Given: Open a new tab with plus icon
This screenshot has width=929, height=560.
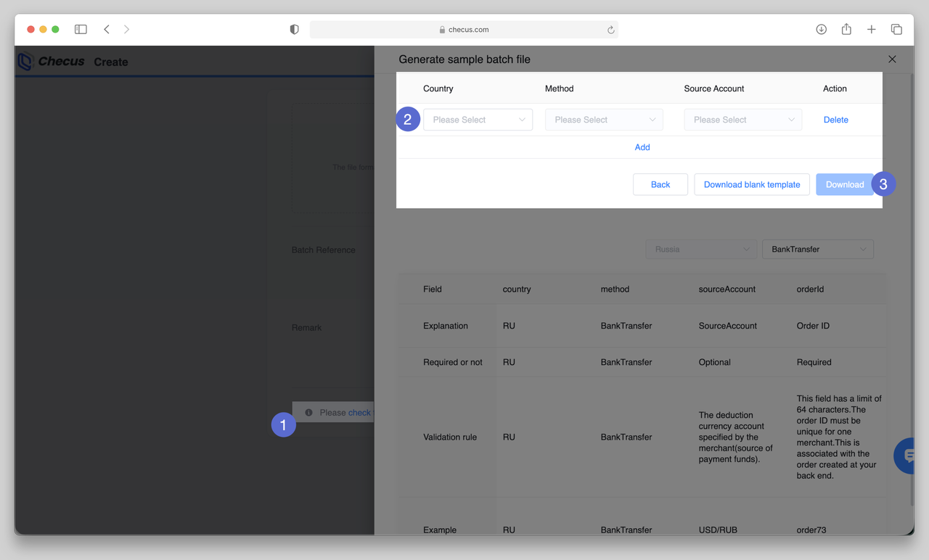Looking at the screenshot, I should [871, 30].
